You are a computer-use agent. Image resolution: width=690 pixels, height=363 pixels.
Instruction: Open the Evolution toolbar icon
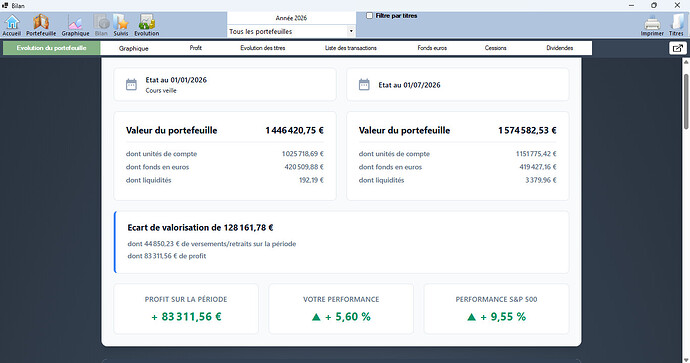pyautogui.click(x=147, y=25)
